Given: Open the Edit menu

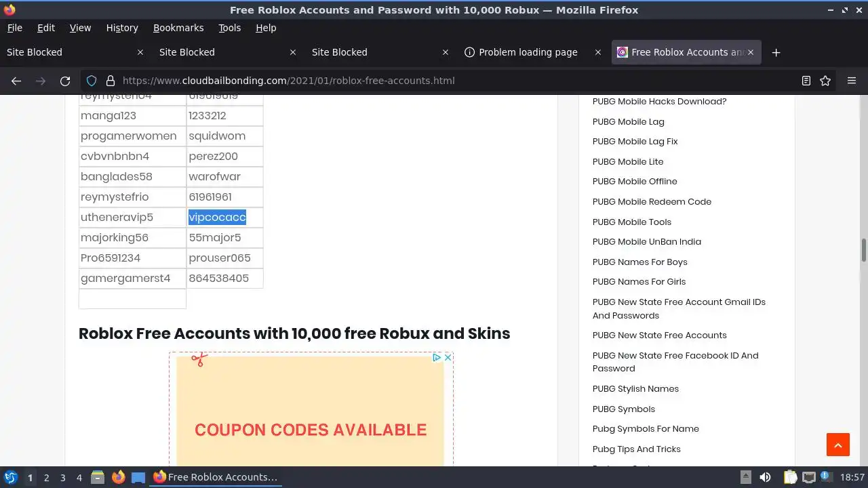Looking at the screenshot, I should pos(46,28).
